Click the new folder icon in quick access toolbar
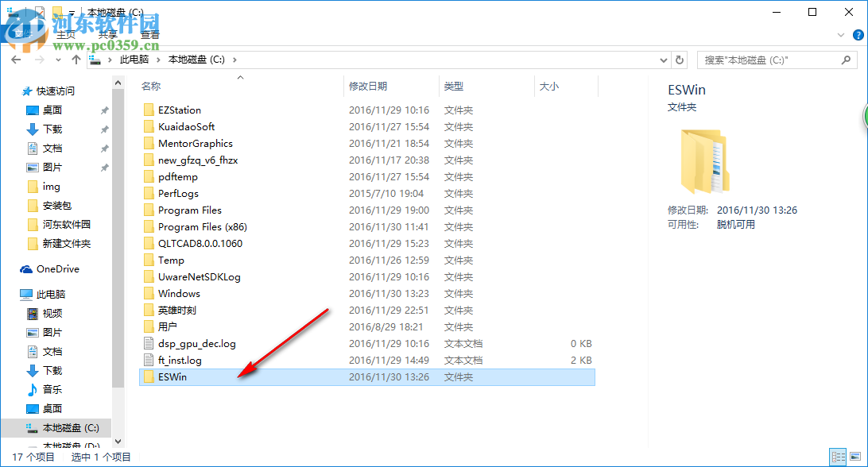 [x=57, y=11]
